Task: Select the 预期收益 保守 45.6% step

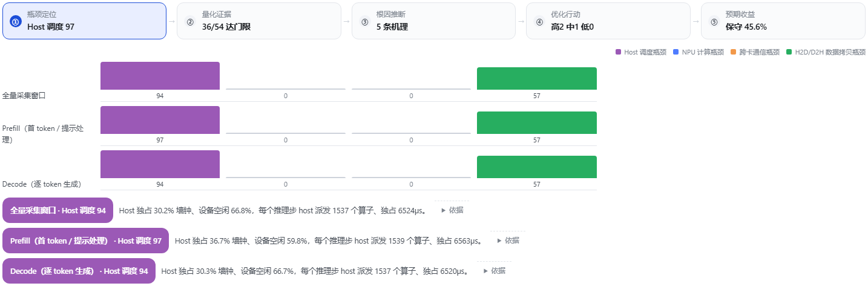Action: click(x=783, y=21)
